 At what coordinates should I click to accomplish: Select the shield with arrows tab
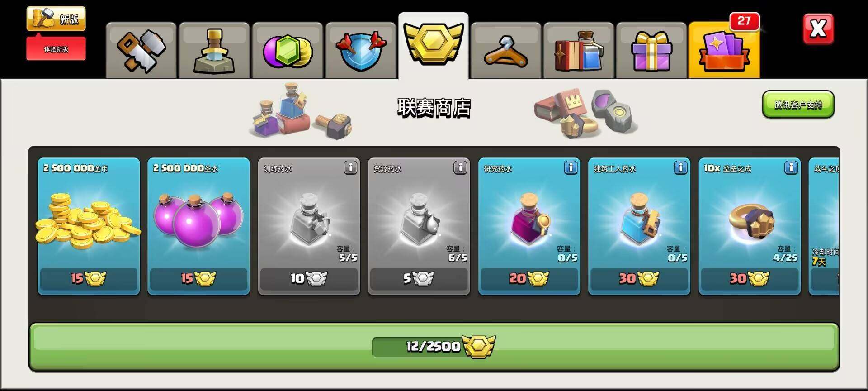click(x=360, y=50)
